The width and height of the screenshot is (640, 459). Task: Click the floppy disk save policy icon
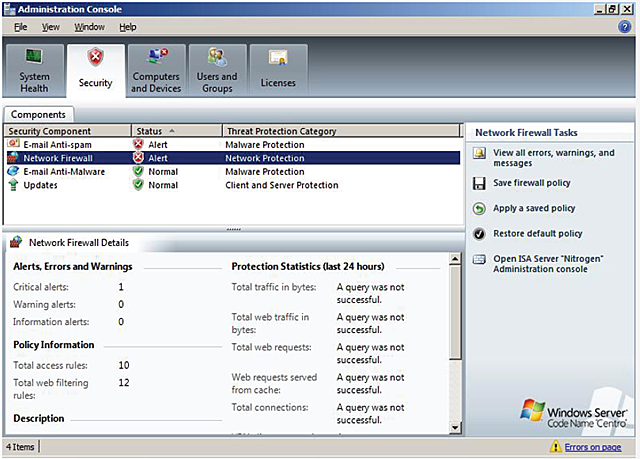tap(479, 183)
